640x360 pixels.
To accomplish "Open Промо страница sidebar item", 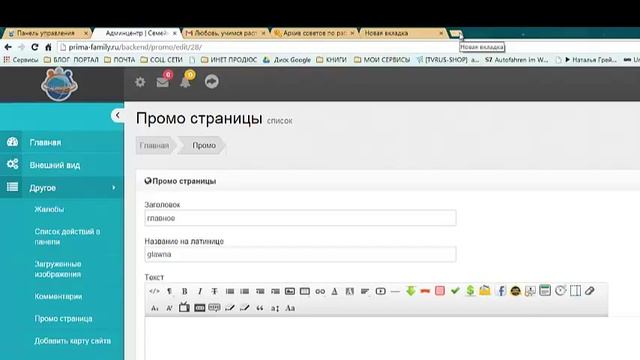I will pos(63,319).
